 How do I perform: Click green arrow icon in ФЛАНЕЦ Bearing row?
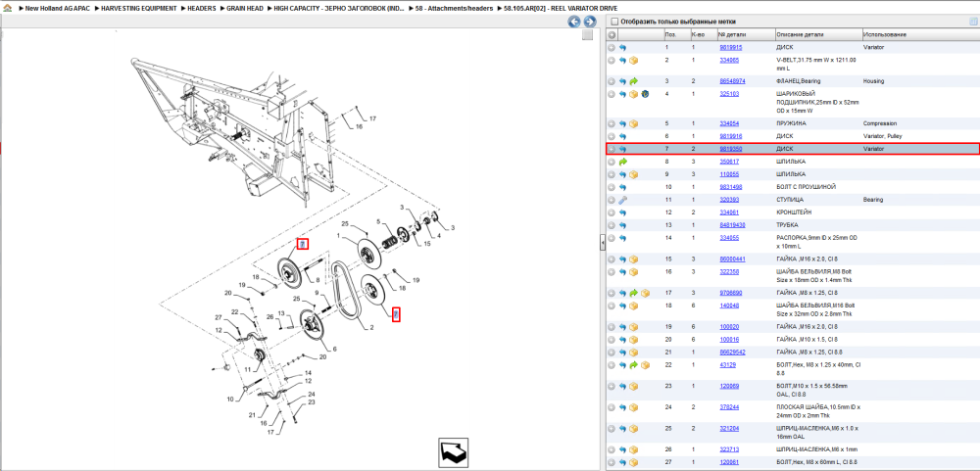633,81
